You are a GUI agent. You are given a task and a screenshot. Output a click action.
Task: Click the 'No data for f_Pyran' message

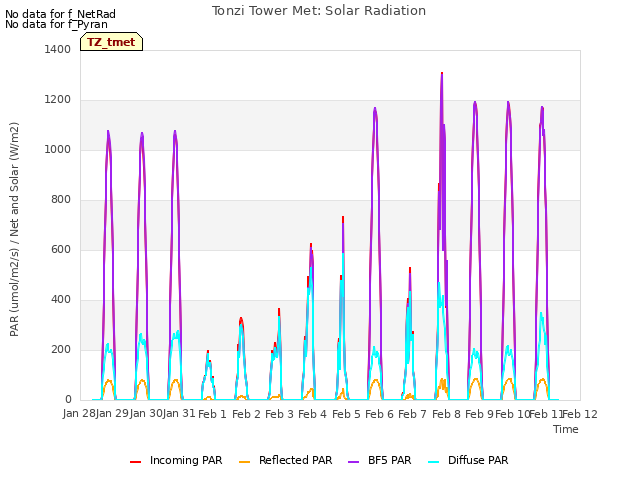(x=56, y=24)
